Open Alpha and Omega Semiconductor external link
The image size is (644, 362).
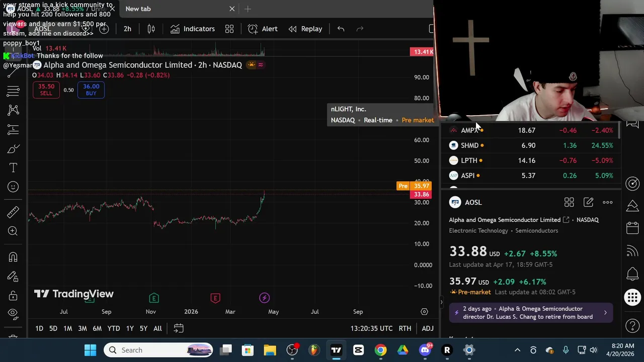566,220
